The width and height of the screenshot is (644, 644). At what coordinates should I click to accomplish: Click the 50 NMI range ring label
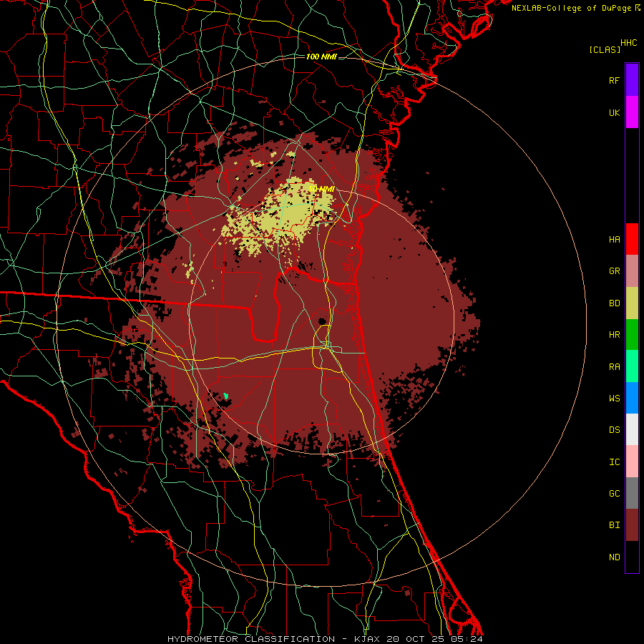pos(321,189)
